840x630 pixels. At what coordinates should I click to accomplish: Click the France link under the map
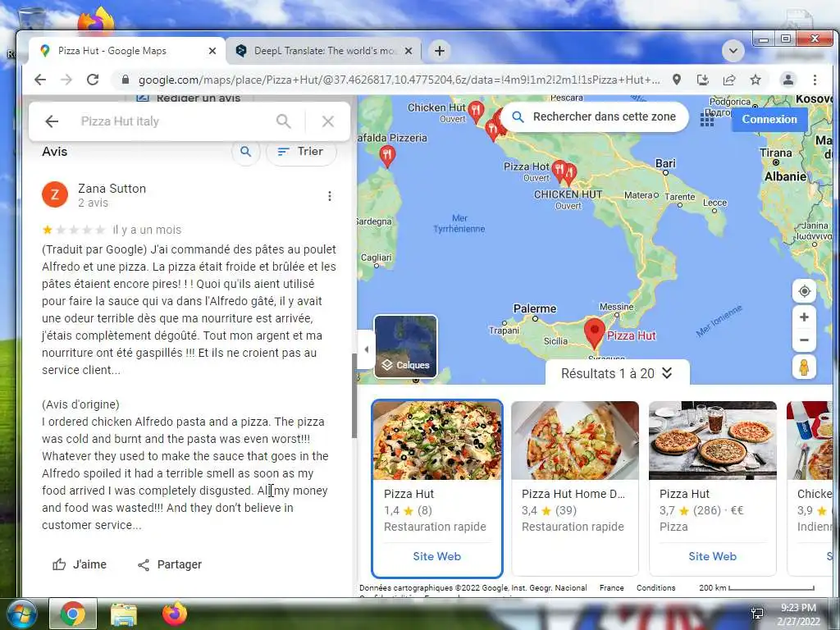(611, 587)
